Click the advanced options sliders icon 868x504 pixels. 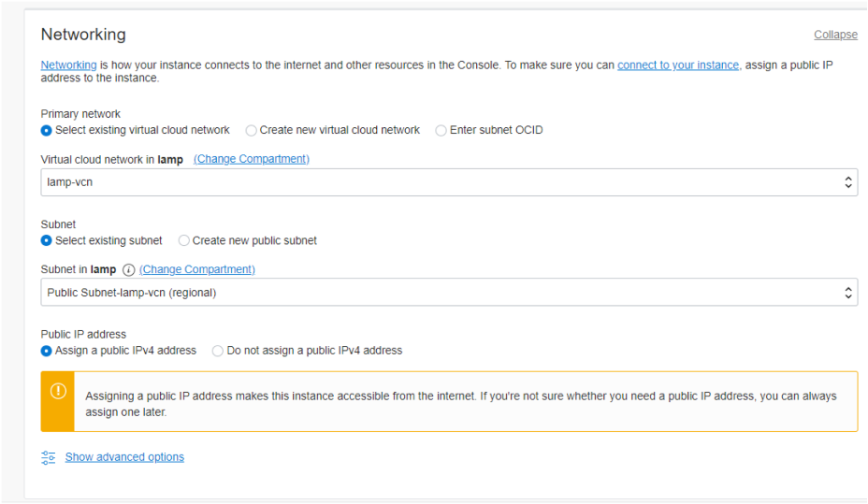(x=49, y=457)
